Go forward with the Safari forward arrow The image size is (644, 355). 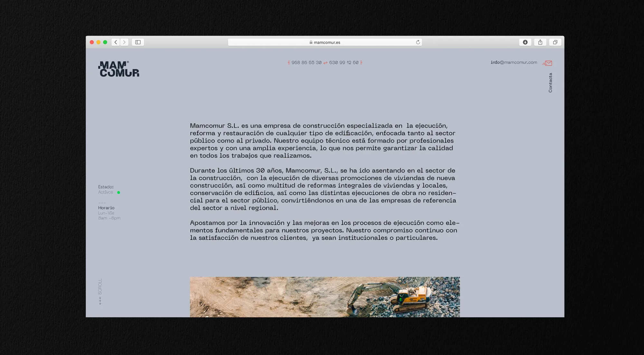point(124,42)
